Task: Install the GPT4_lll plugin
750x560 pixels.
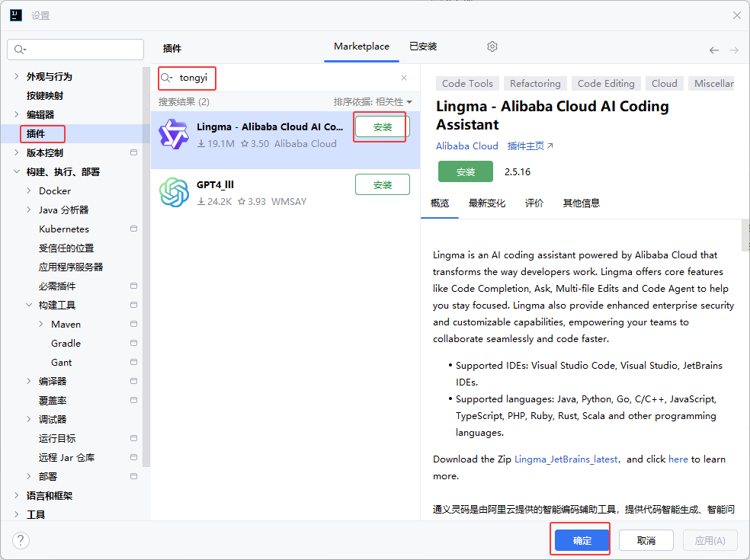Action: coord(382,184)
